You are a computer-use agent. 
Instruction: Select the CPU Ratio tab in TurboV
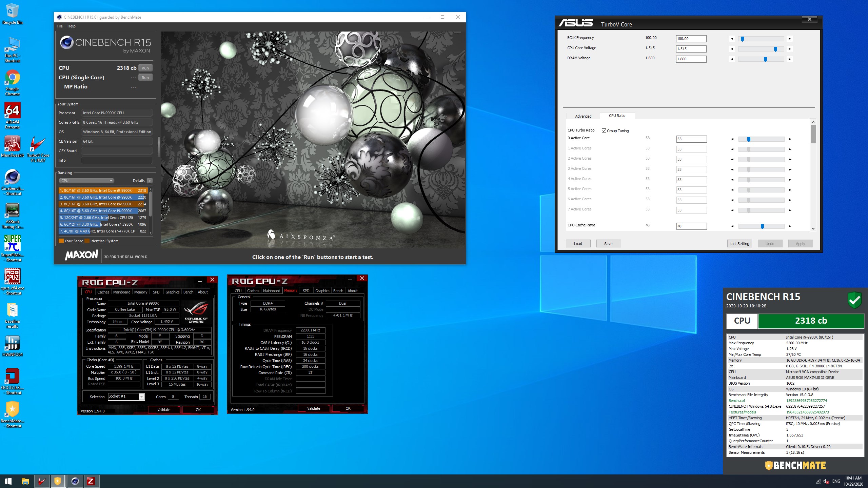pyautogui.click(x=617, y=116)
